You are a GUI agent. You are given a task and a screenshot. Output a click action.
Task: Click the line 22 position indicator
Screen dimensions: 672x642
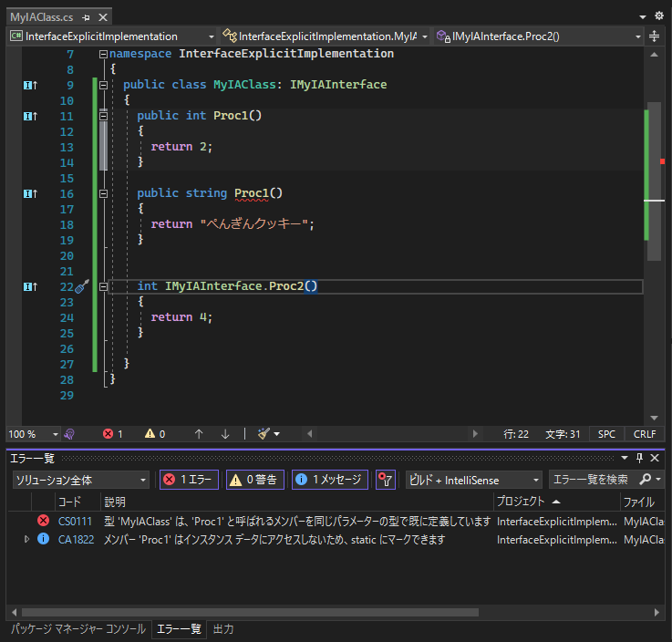tap(515, 434)
